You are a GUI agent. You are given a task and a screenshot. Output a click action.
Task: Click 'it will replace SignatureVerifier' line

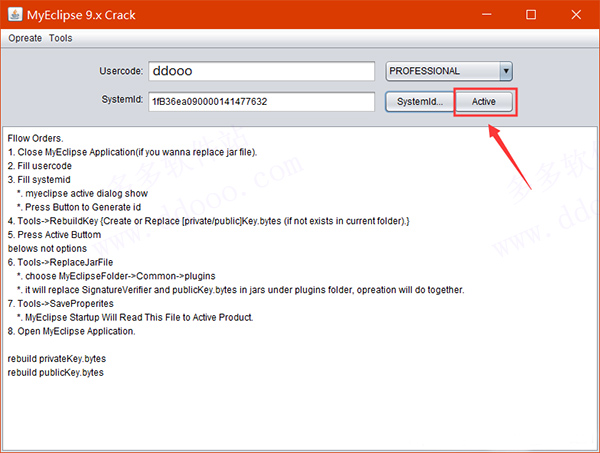point(241,290)
